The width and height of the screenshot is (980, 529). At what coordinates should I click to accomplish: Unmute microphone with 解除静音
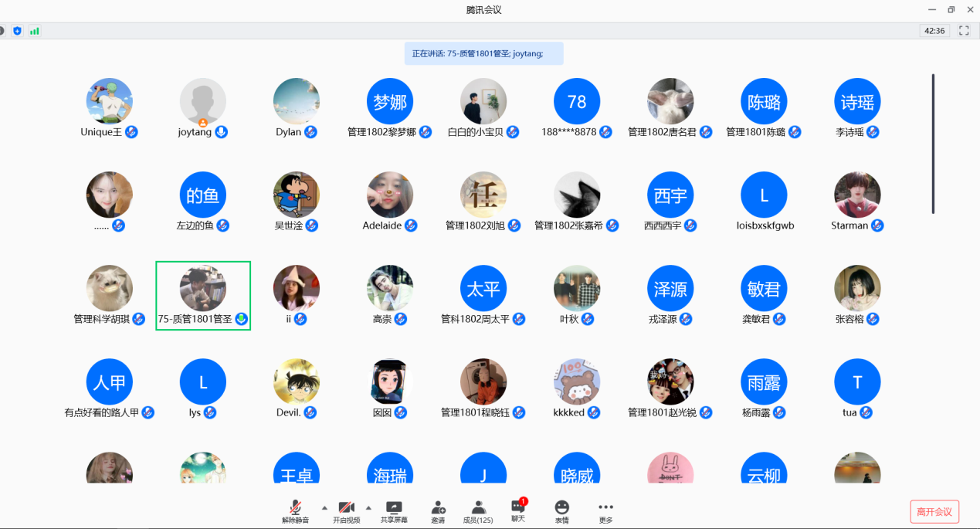(295, 511)
